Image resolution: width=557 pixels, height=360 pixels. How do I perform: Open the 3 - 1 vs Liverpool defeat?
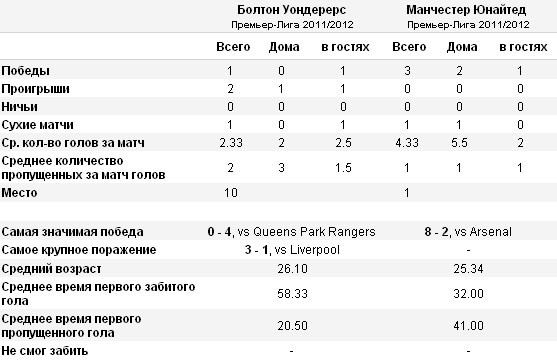292,250
